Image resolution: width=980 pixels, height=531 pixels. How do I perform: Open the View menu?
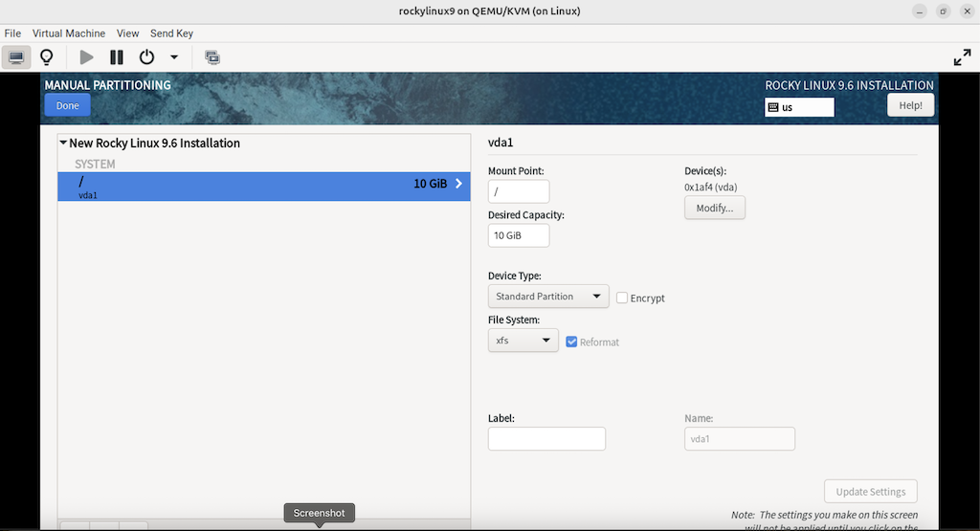coord(127,33)
